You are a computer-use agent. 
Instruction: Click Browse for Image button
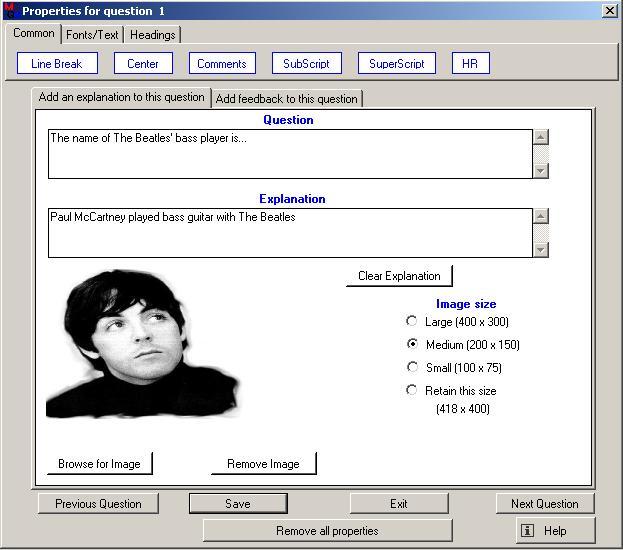(x=99, y=464)
